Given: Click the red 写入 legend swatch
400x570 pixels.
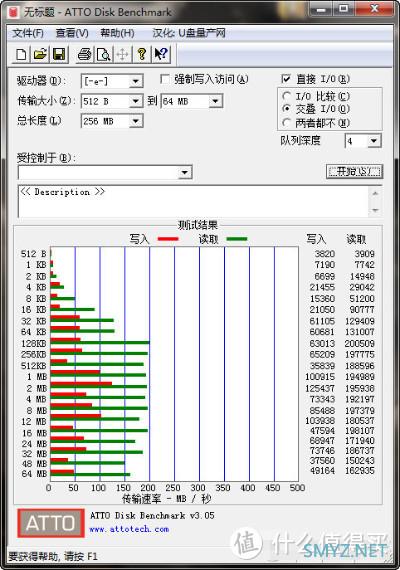Looking at the screenshot, I should click(x=168, y=239).
